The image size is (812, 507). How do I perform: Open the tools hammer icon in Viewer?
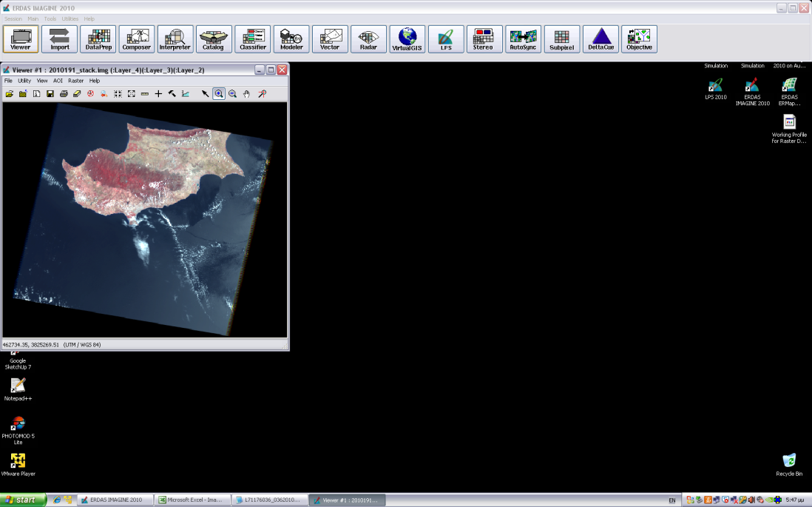tap(172, 94)
